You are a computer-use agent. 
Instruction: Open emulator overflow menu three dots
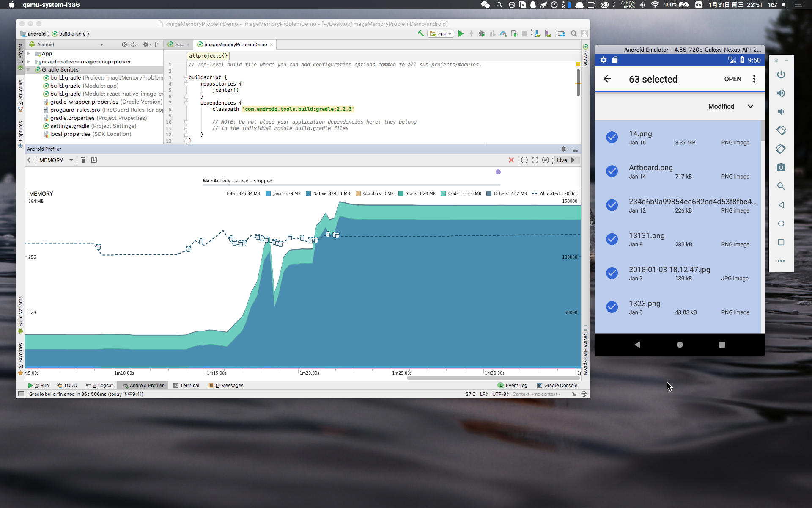754,79
